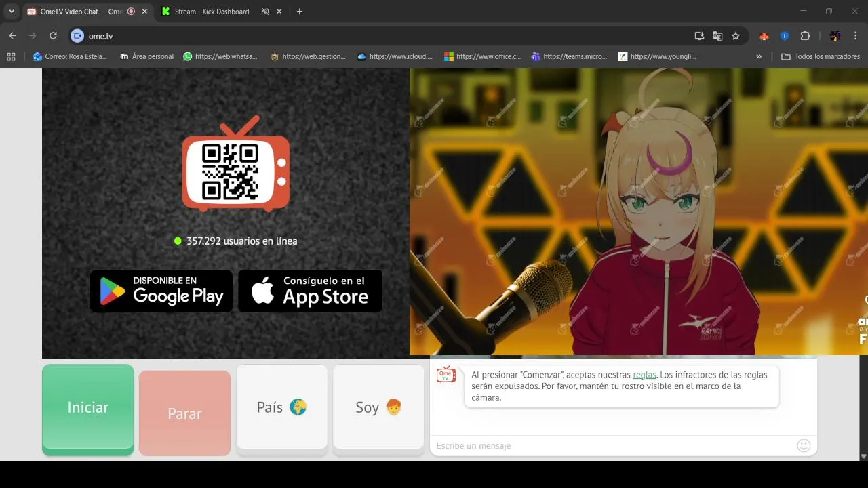
Task: Close the Kick Dashboard tab
Action: pos(279,12)
